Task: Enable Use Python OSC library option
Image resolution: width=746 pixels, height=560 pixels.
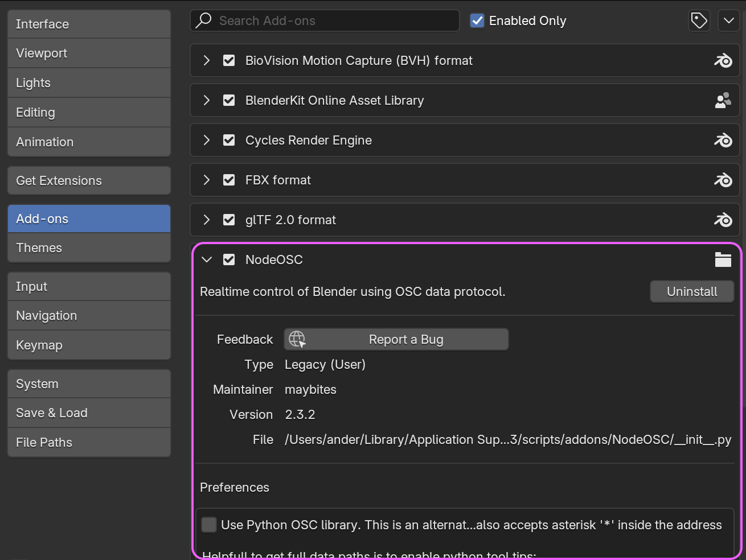Action: [209, 525]
